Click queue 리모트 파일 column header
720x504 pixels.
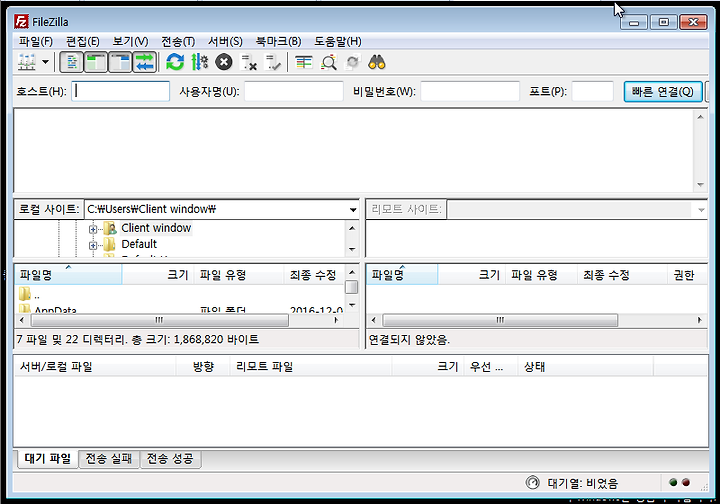point(310,367)
